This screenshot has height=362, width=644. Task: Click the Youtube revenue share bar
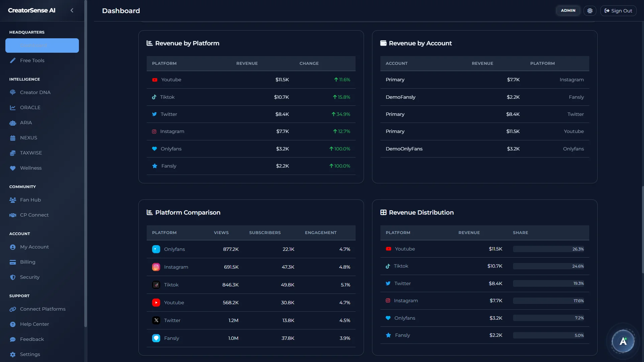(548, 249)
